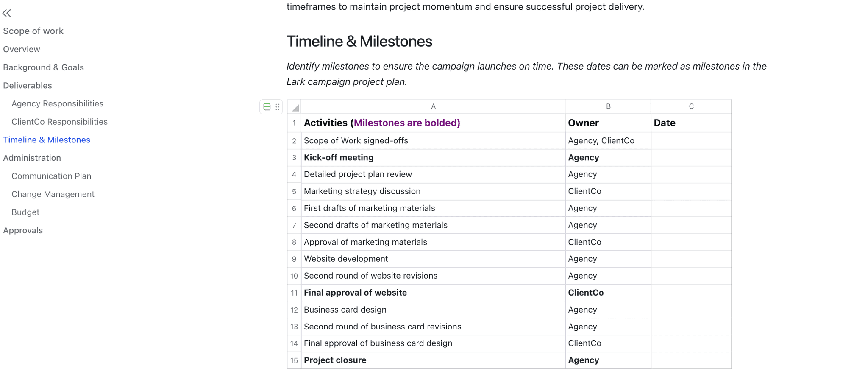This screenshot has width=868, height=388.
Task: Open Agency Responsibilities outline entry
Action: 57,104
